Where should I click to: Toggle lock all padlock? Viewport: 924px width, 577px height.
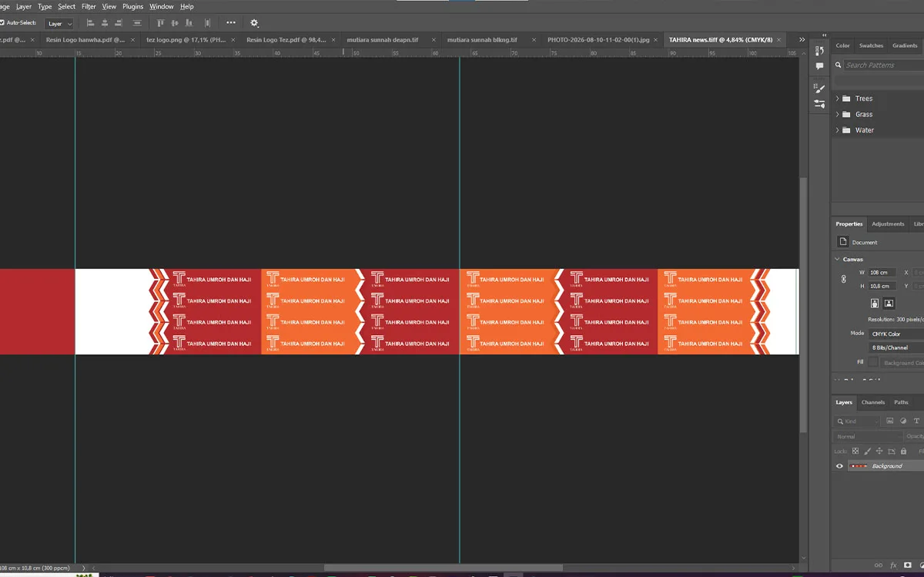click(x=904, y=451)
